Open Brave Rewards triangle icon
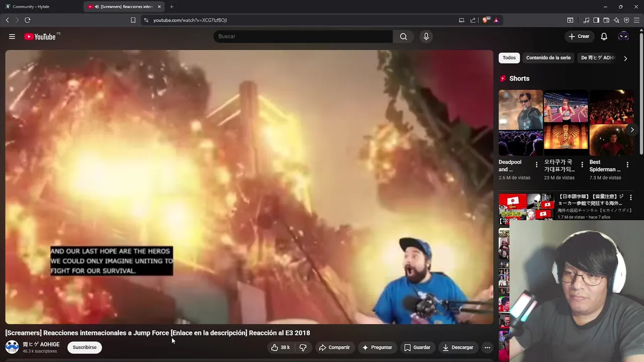Screen dimensions: 644x362 pos(496,20)
